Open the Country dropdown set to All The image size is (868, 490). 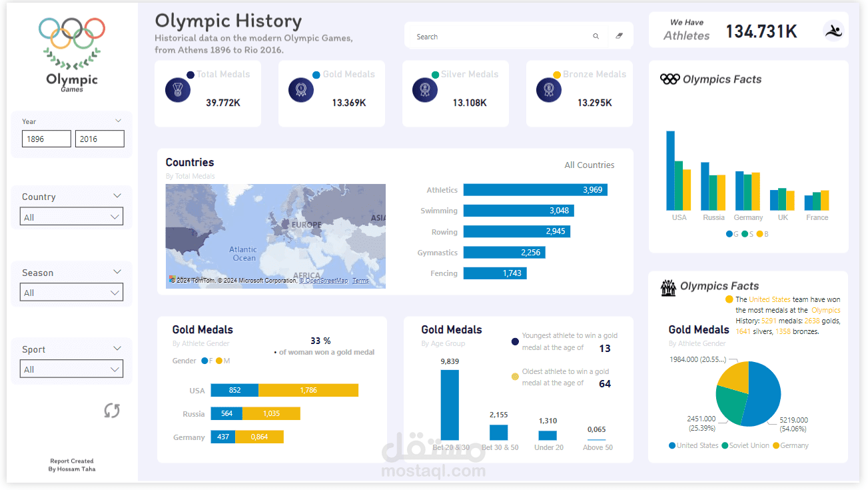tap(71, 216)
